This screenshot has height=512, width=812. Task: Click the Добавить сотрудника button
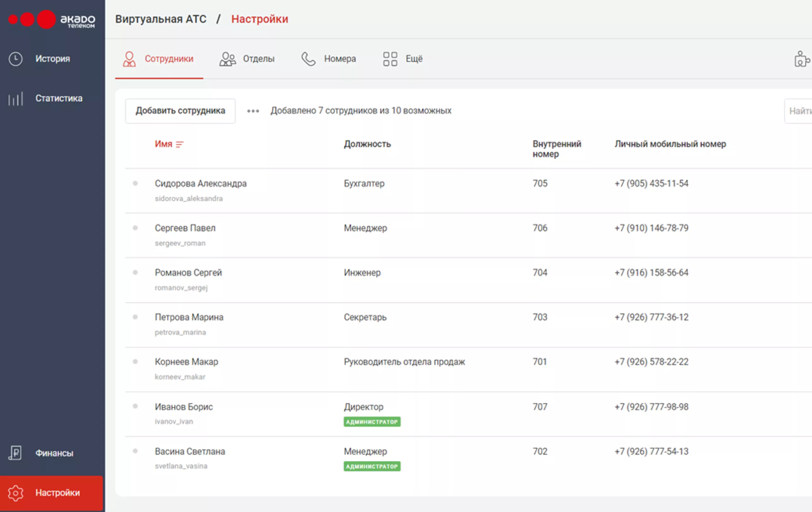180,111
